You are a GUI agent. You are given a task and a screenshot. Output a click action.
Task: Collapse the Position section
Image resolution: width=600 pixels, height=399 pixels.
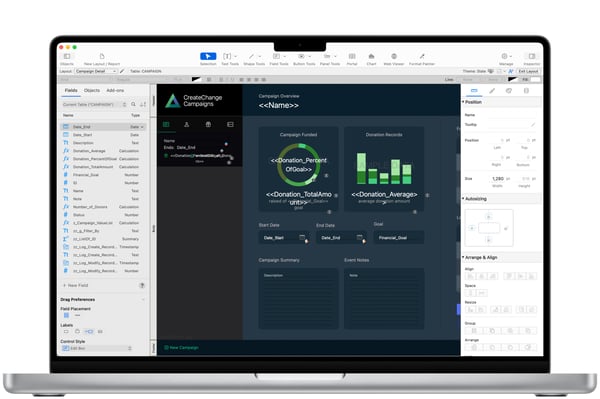[x=463, y=102]
